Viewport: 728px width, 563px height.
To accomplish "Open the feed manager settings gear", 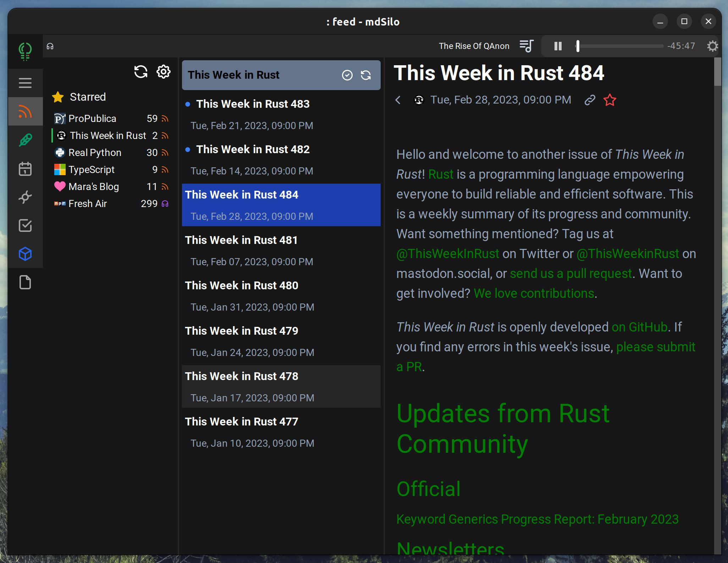I will (164, 72).
